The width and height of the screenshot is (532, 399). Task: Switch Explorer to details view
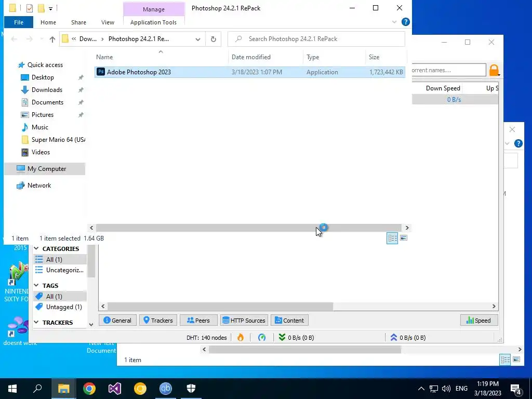pos(392,238)
